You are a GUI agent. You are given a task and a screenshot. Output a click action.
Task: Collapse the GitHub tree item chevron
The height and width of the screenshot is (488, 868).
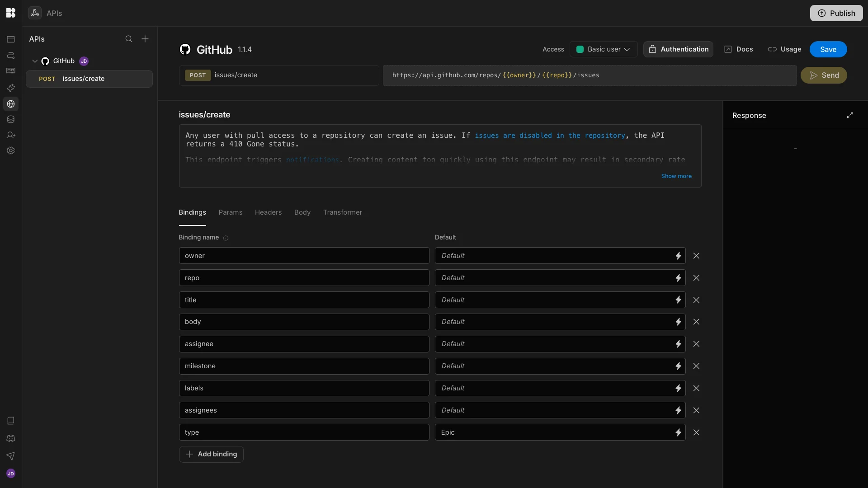[35, 61]
